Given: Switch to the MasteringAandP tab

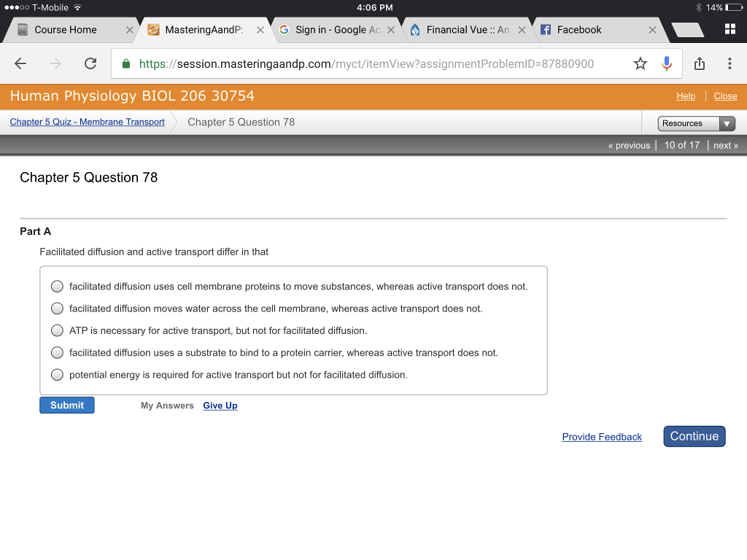Looking at the screenshot, I should (204, 30).
